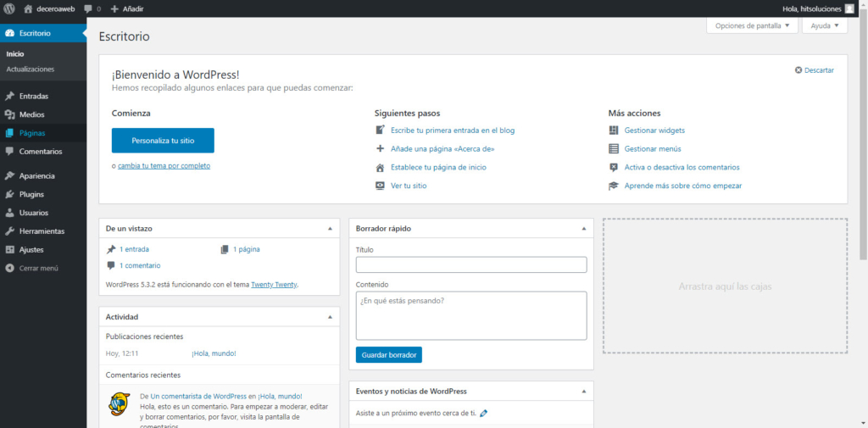Open the Un comentarista de WordPress link
This screenshot has width=868, height=428.
click(198, 396)
